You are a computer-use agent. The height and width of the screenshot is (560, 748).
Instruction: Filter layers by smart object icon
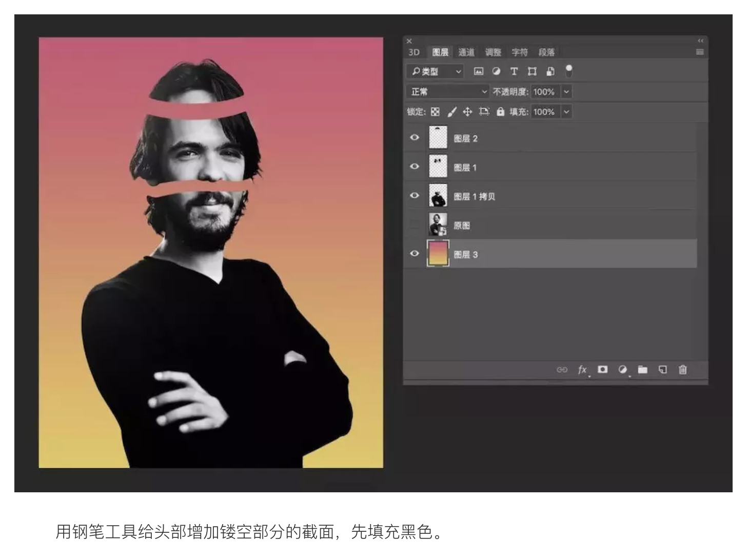pyautogui.click(x=550, y=72)
